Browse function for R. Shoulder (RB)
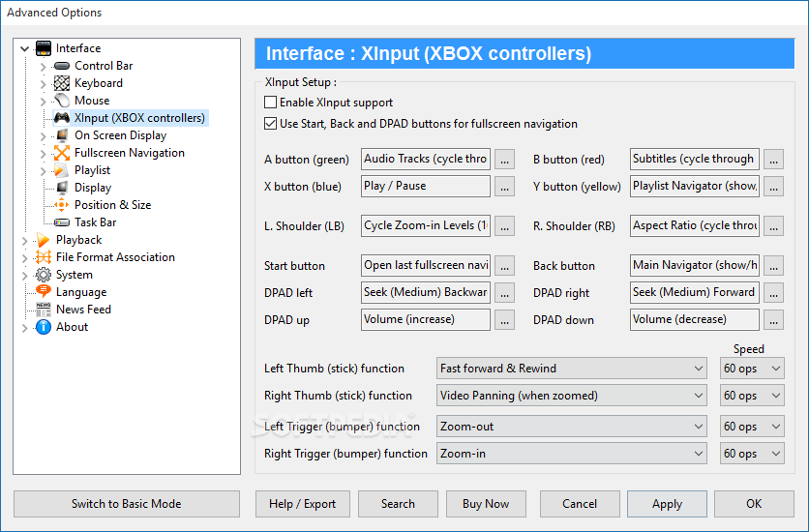This screenshot has width=809, height=532. coord(773,225)
